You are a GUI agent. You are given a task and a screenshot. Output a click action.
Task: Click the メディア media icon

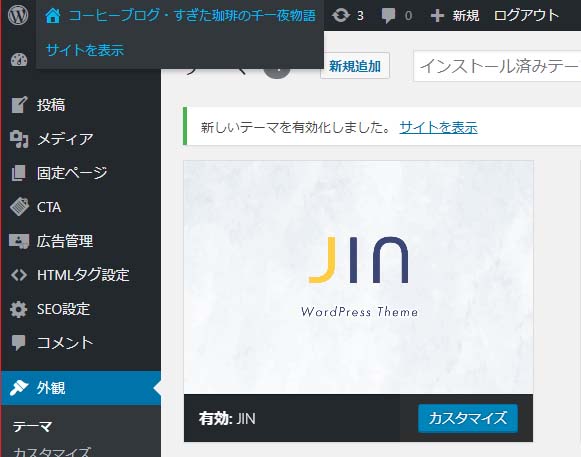pyautogui.click(x=19, y=139)
